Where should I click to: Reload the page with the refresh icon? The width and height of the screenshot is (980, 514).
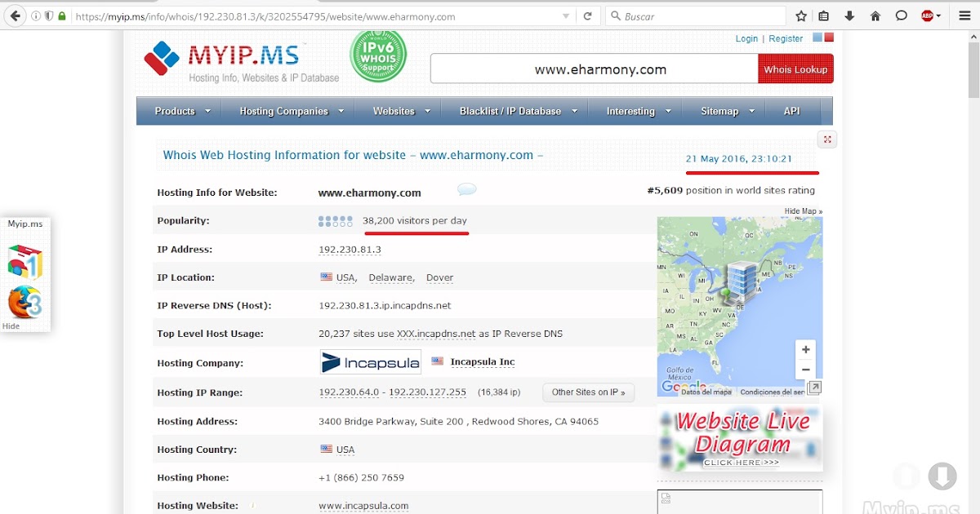coord(587,16)
